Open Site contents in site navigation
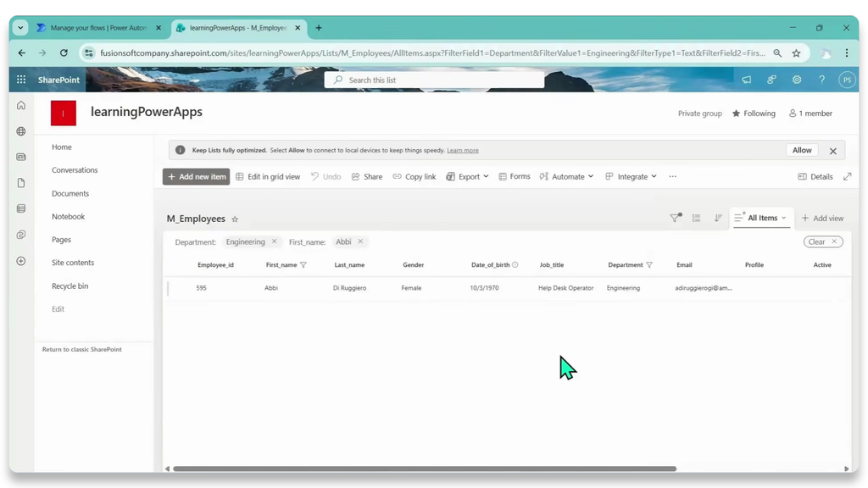This screenshot has height=488, width=868. pyautogui.click(x=73, y=263)
